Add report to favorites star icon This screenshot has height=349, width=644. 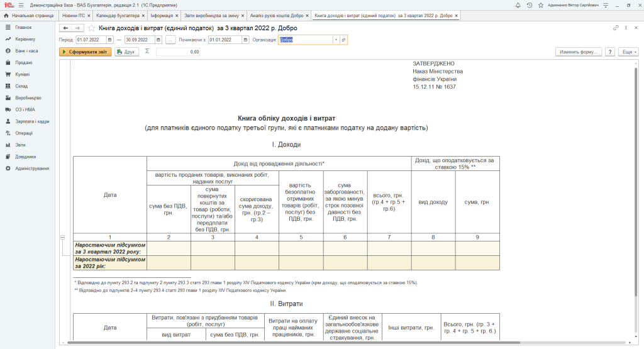92,28
